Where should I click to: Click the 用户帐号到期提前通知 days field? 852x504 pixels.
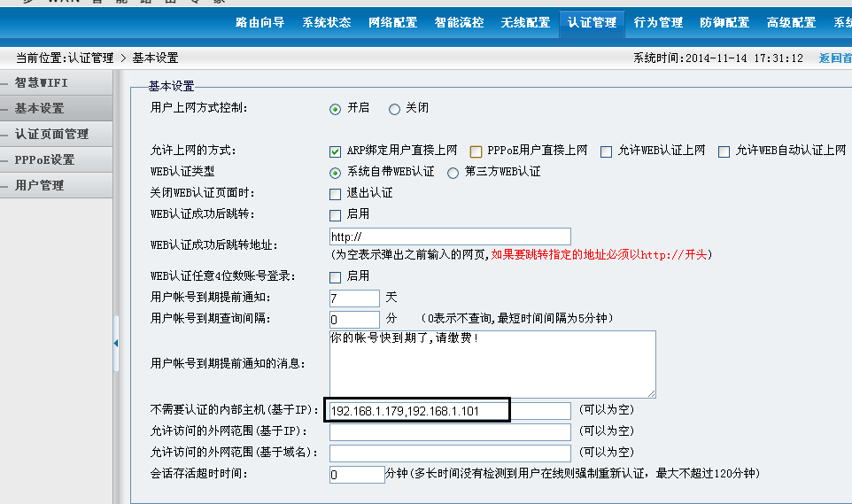(353, 299)
